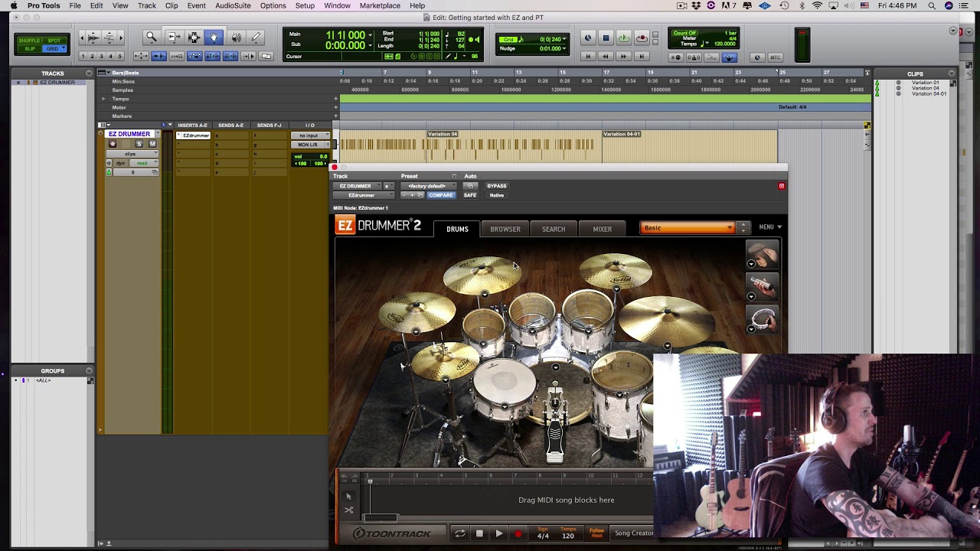Viewport: 980px width, 551px height.
Task: Recall zoom preset 3
Action: click(101, 57)
